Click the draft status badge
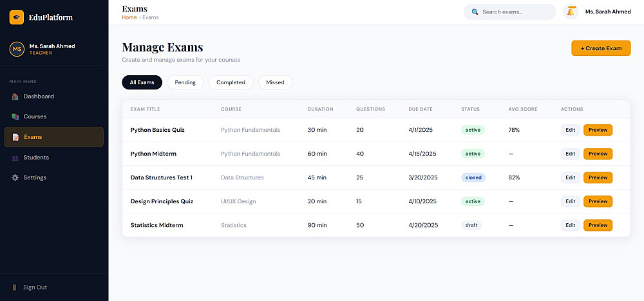 pos(471,225)
